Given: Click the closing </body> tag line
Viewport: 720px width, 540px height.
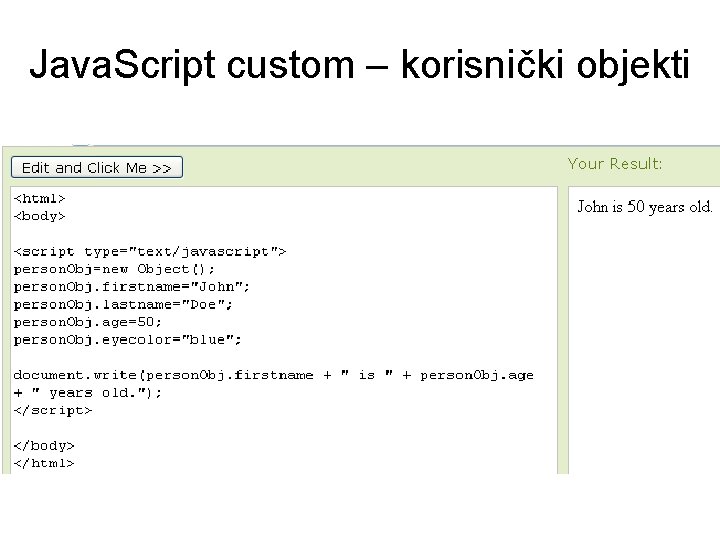Looking at the screenshot, I should coord(44,446).
